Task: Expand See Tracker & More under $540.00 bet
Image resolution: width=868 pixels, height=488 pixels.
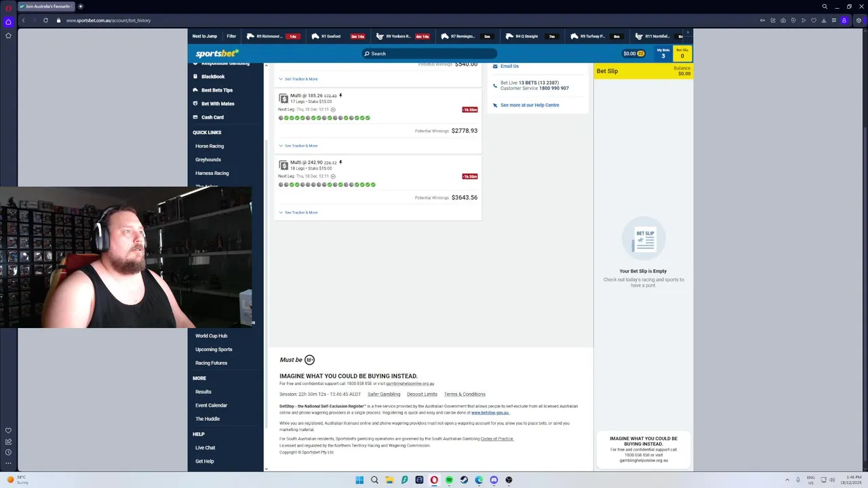Action: click(298, 79)
